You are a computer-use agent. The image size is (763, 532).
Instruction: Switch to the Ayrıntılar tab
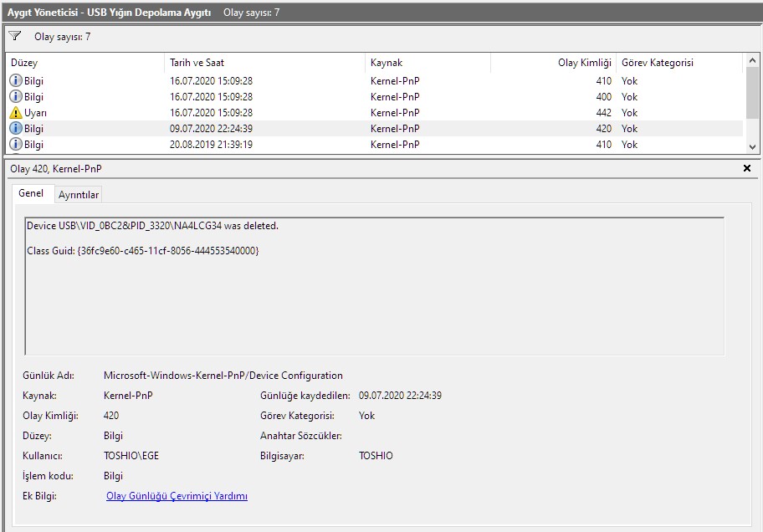coord(79,195)
